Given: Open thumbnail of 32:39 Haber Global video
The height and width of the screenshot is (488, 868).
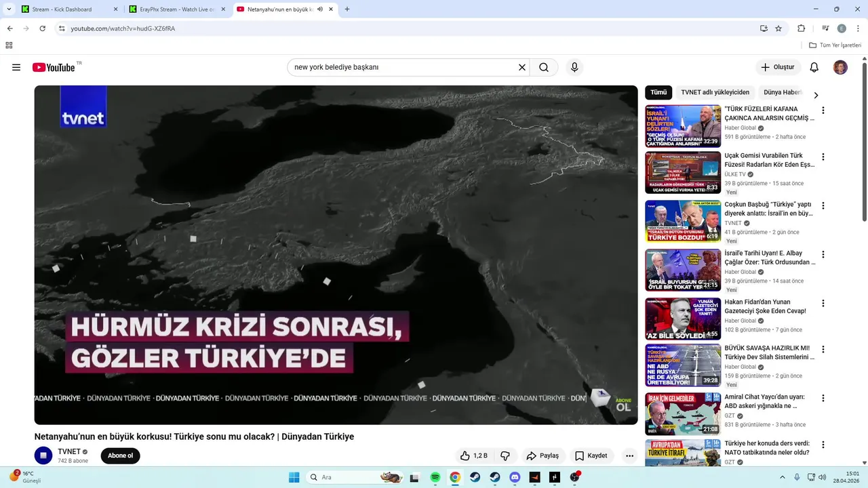Looking at the screenshot, I should (x=683, y=126).
